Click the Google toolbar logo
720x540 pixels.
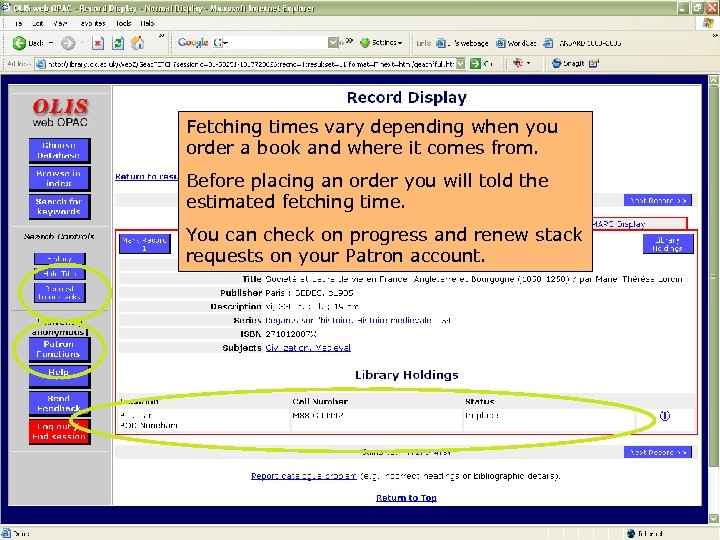(193, 43)
